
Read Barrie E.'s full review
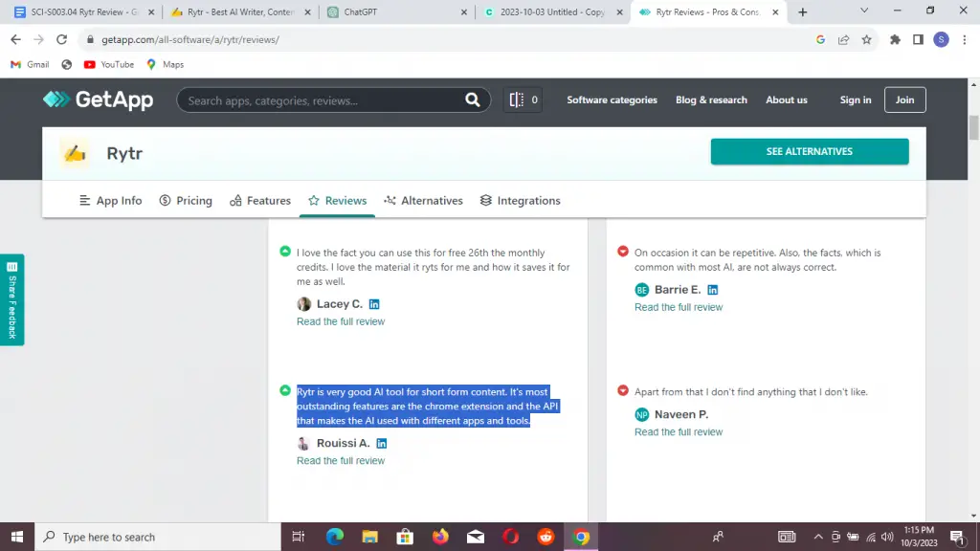point(679,307)
